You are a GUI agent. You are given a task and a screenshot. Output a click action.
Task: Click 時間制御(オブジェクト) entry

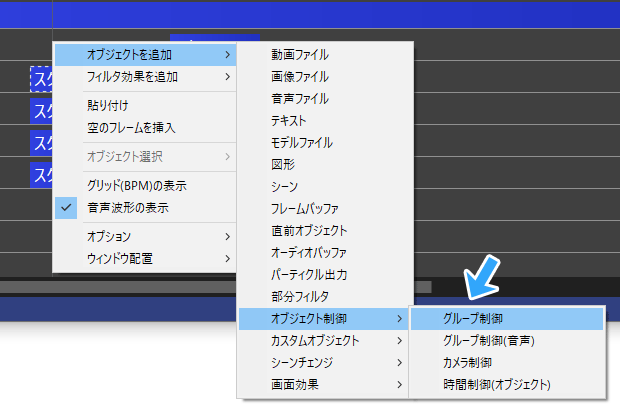pyautogui.click(x=497, y=384)
